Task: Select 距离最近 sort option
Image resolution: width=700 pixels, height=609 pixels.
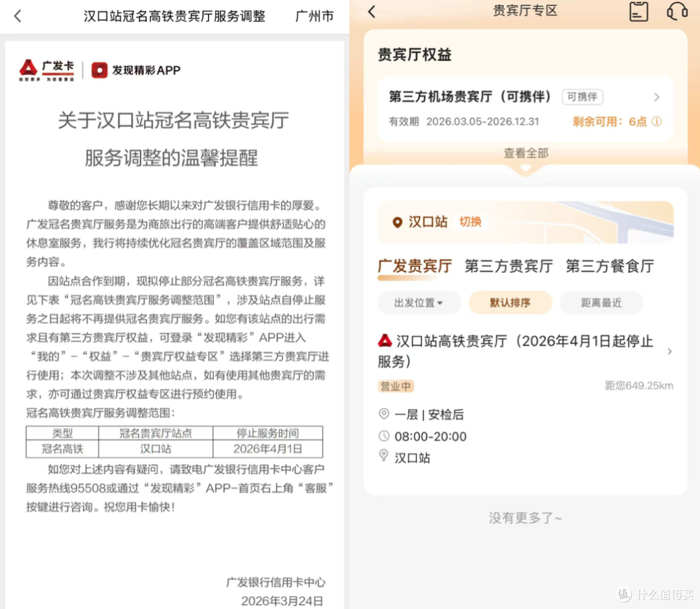Action: 601,302
